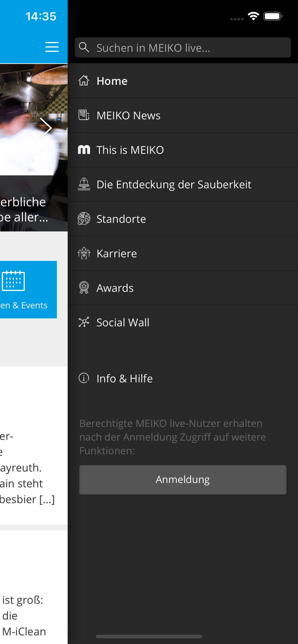Open the Karriere menu entry
The image size is (298, 644).
(x=183, y=253)
